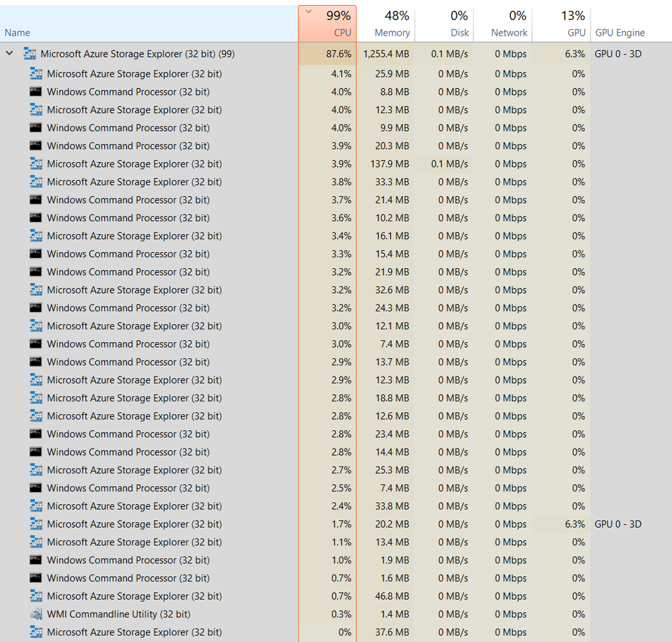The image size is (672, 642).
Task: Click the Azure Storage Explorer icon in the 32.6 MB row
Action: point(36,290)
